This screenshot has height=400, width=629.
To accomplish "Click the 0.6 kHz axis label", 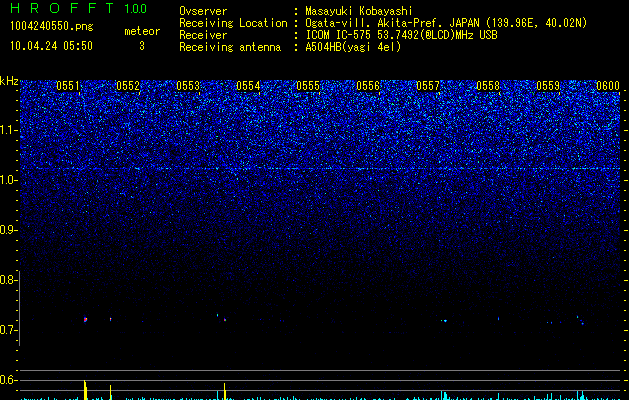I will [8, 380].
